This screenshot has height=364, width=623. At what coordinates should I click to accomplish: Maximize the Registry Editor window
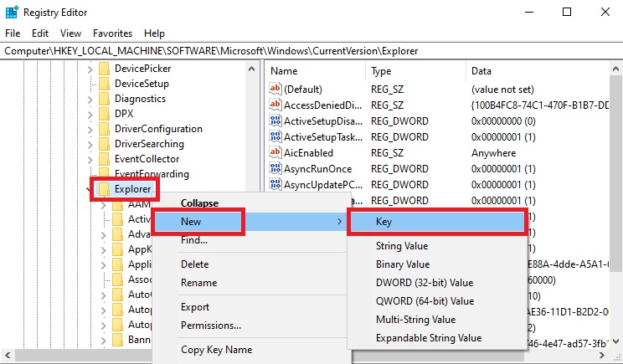[567, 12]
